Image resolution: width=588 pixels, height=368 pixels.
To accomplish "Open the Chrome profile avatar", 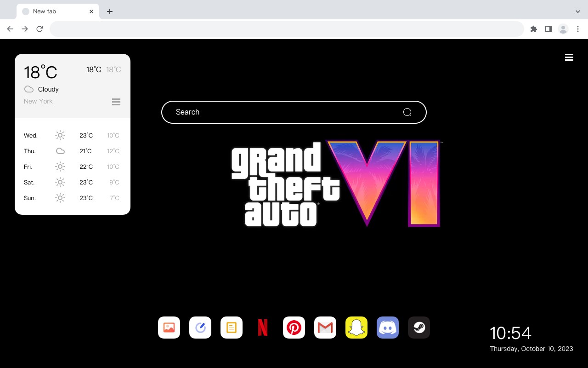I will click(x=563, y=29).
